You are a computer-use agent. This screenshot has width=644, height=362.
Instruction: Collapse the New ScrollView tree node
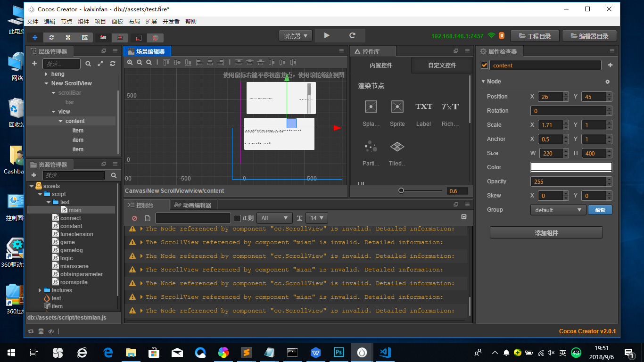pyautogui.click(x=47, y=83)
